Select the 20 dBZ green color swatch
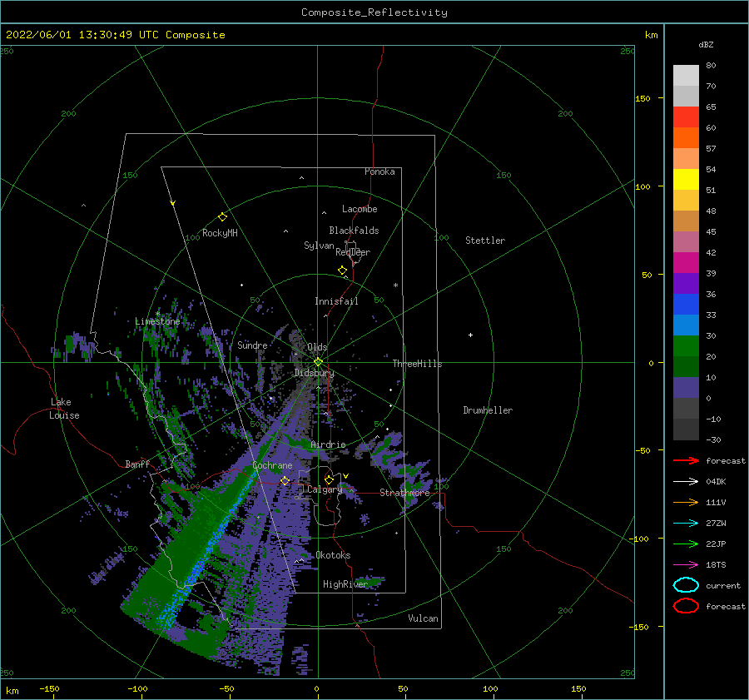This screenshot has width=749, height=700. click(686, 366)
